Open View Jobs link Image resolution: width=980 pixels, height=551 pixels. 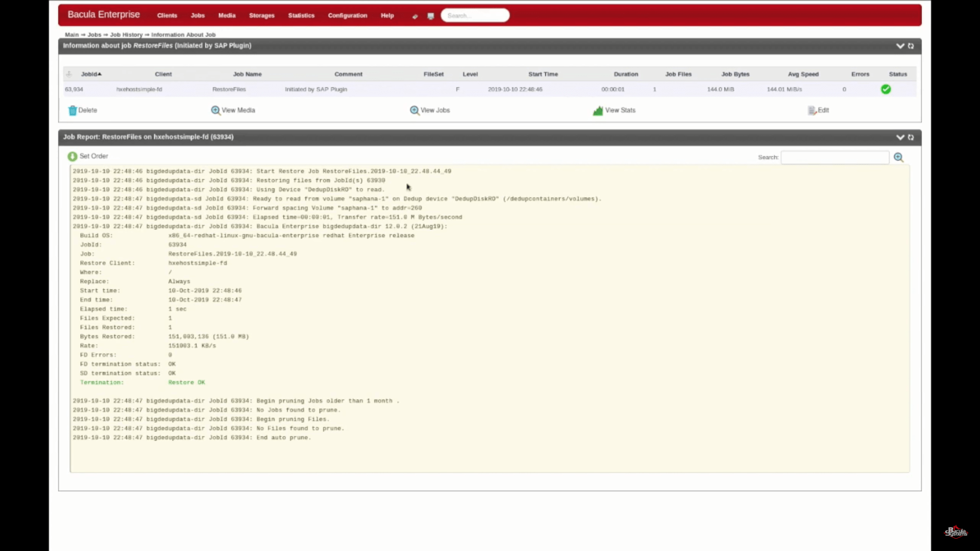point(435,110)
